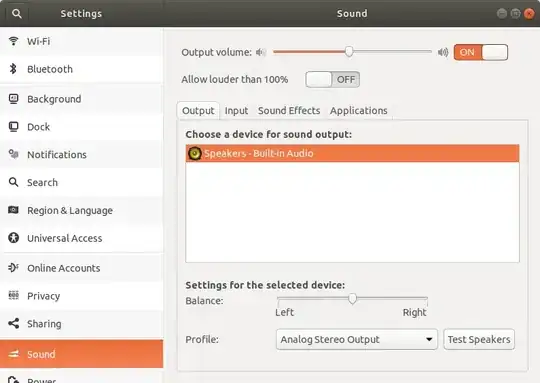Open the Analog Stereo Output profile dropdown
The height and width of the screenshot is (383, 540).
point(357,339)
